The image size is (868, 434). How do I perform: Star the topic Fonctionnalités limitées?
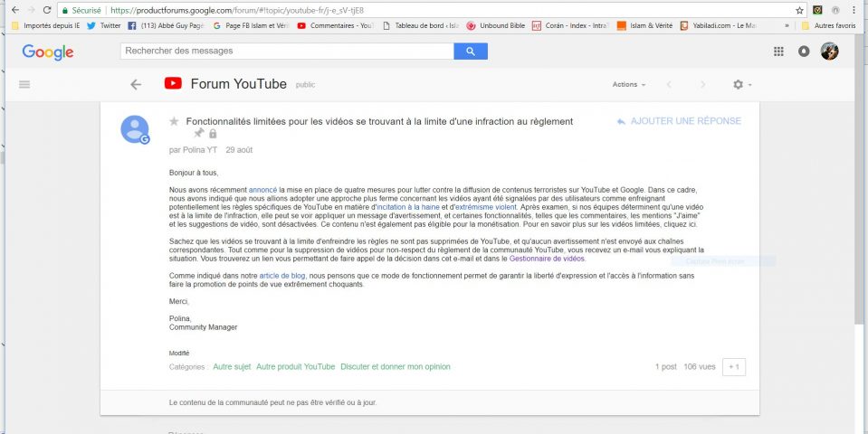[174, 121]
